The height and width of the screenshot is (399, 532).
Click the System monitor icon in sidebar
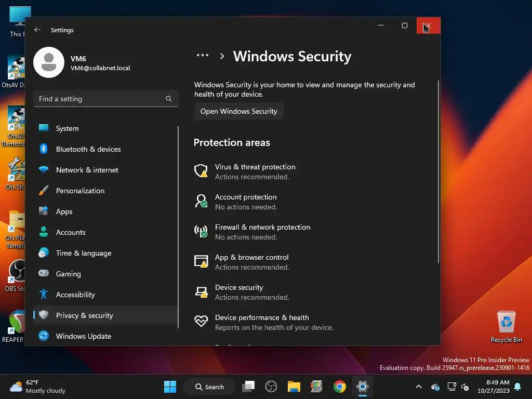pos(44,128)
